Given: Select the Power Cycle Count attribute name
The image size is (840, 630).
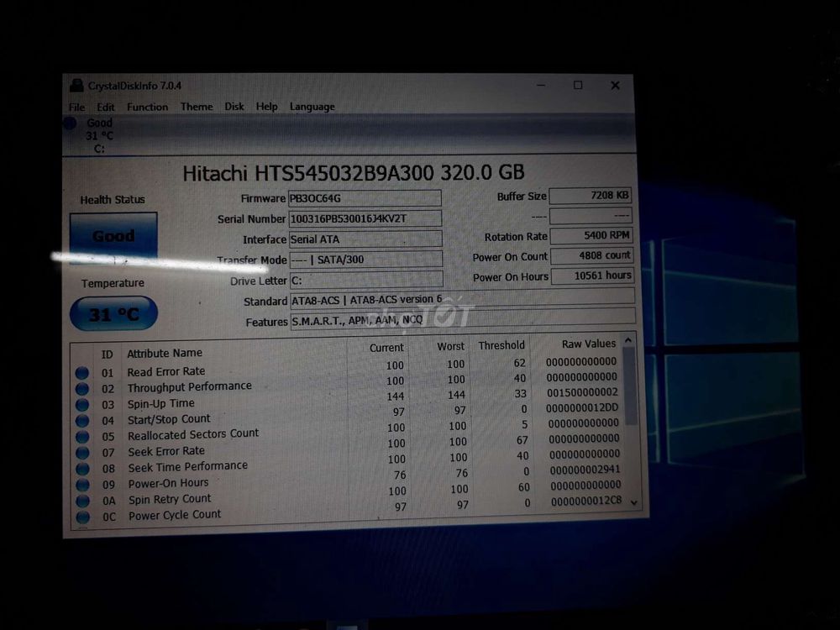Looking at the screenshot, I should pyautogui.click(x=175, y=516).
